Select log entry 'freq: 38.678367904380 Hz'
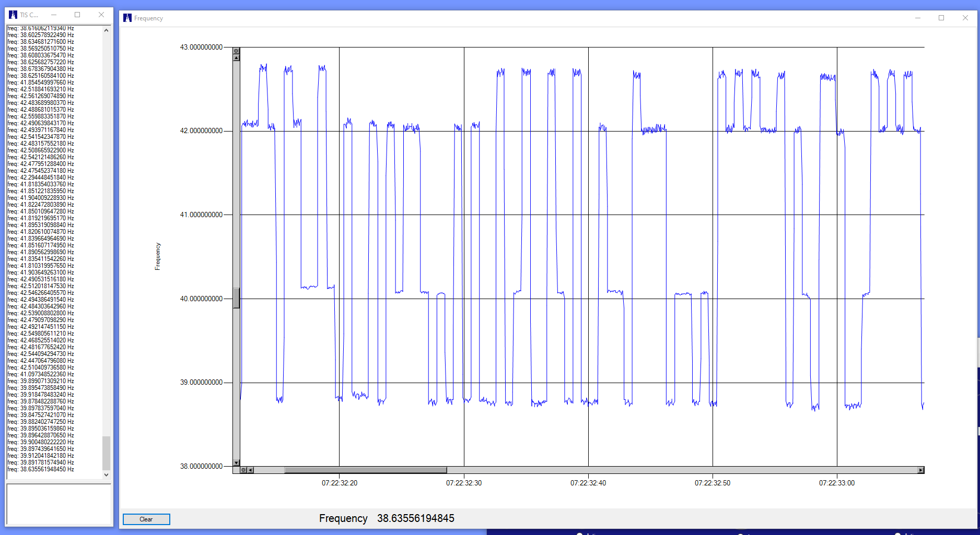 point(41,69)
